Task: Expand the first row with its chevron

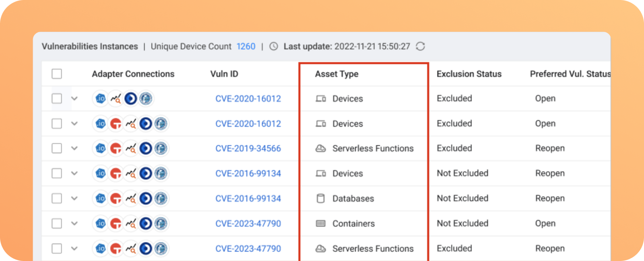Action: tap(74, 99)
